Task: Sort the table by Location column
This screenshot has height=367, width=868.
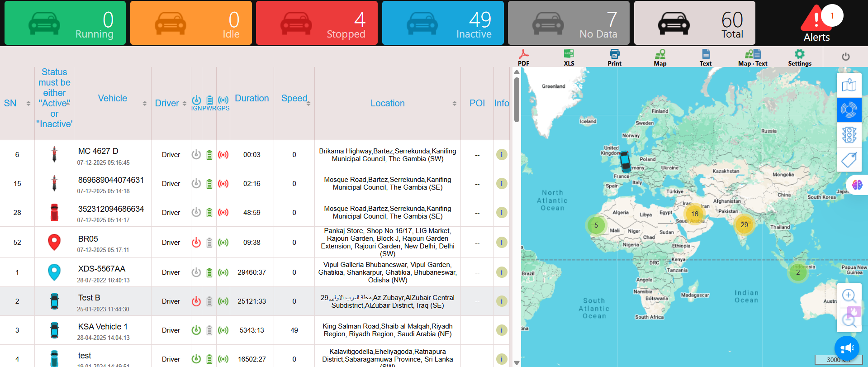Action: click(454, 104)
